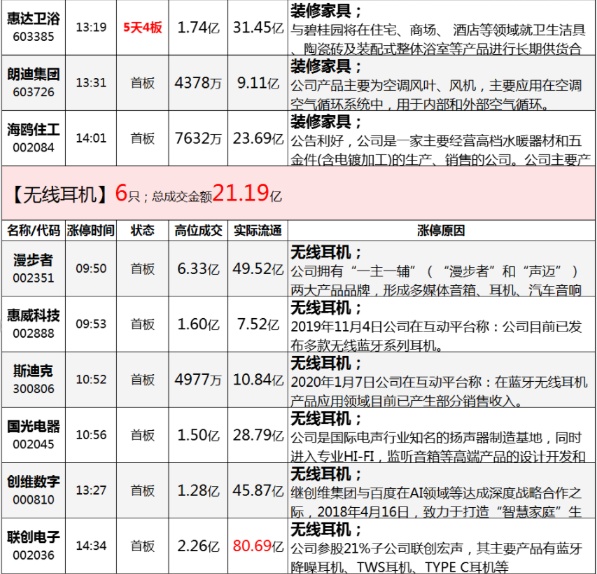Click the red 5天4板 status cell
Image resolution: width=597 pixels, height=574 pixels.
point(143,27)
